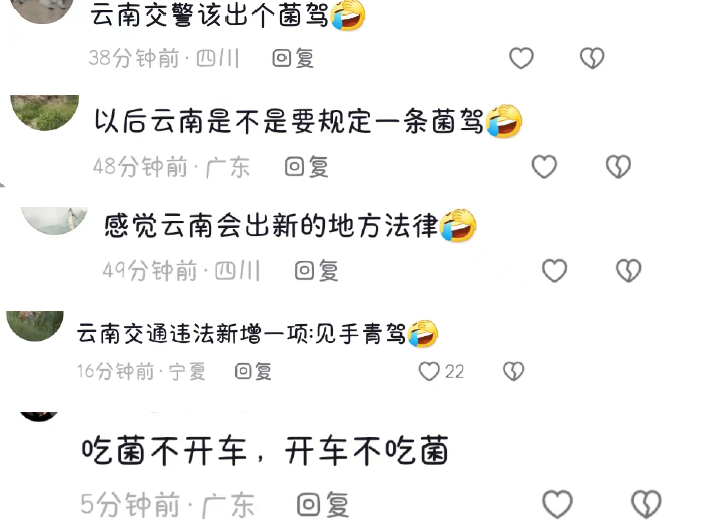This screenshot has height=525, width=702.
Task: Dislike the comment posted 5分钟前 from 广东
Action: 646,504
